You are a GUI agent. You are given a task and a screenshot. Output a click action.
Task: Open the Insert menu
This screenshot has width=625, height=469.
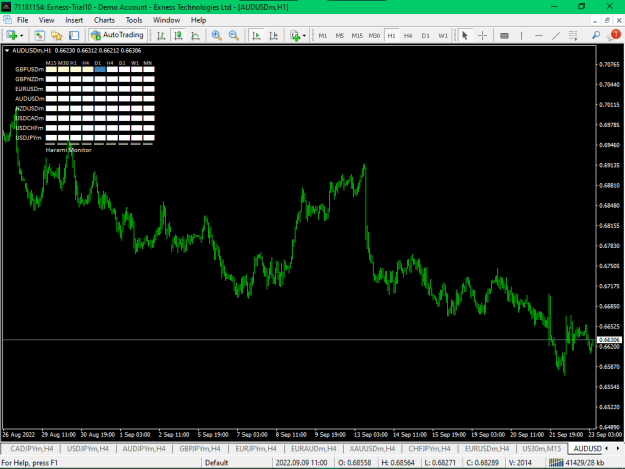click(x=74, y=20)
